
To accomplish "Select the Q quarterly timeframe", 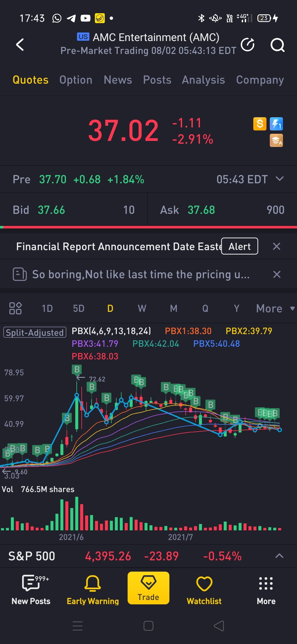I will pyautogui.click(x=205, y=309).
